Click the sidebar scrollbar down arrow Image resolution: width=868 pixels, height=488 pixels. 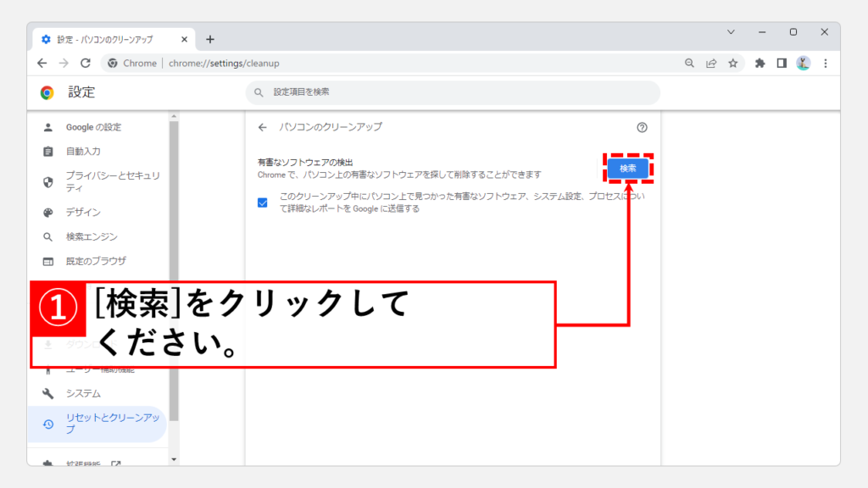click(x=174, y=459)
